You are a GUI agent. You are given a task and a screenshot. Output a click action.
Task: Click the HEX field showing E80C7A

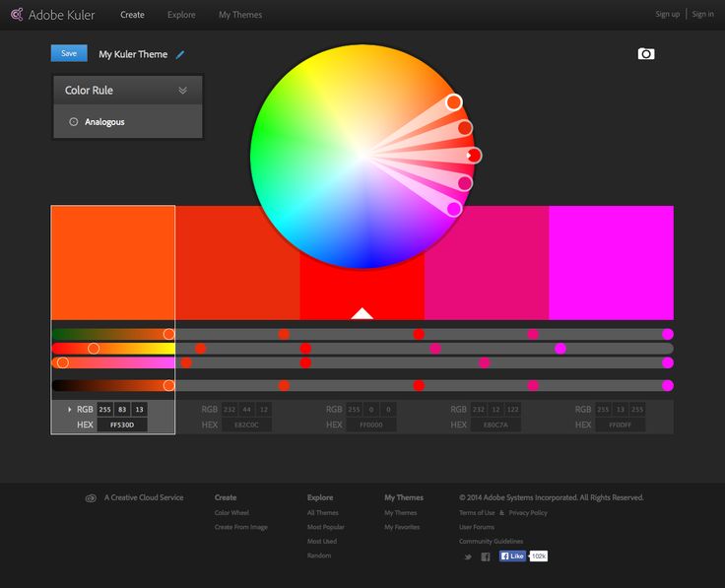pyautogui.click(x=495, y=425)
